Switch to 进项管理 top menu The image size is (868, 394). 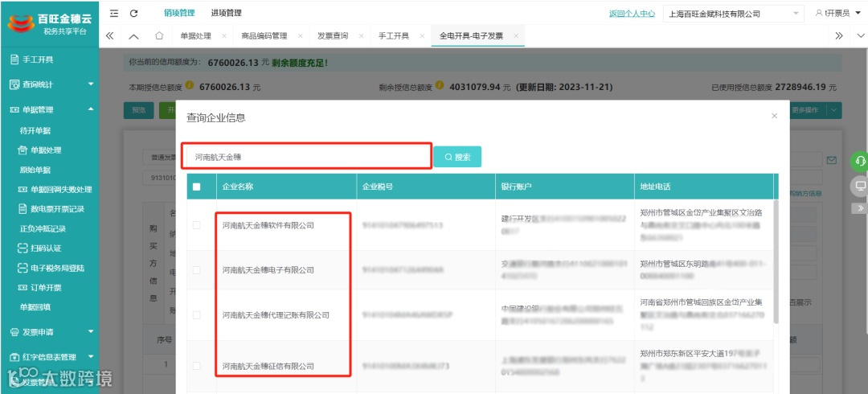[227, 14]
